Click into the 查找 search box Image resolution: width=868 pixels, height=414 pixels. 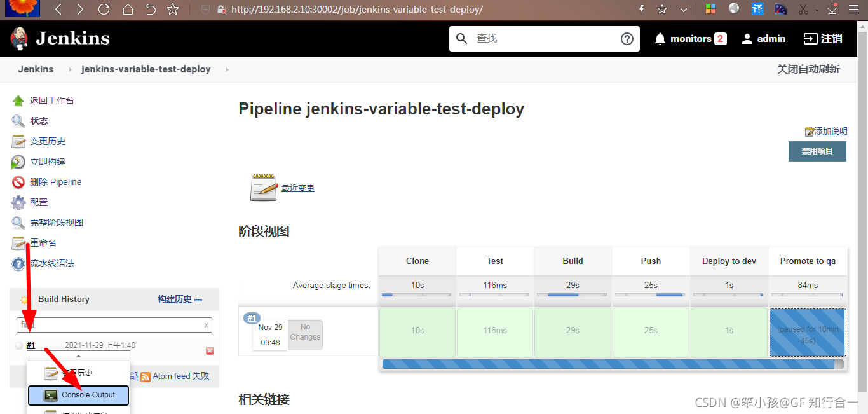543,39
